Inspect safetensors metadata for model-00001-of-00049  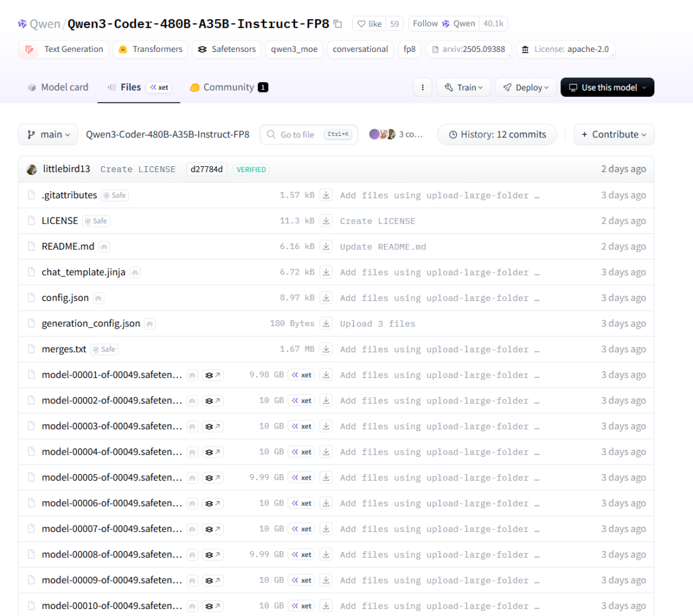pos(212,375)
